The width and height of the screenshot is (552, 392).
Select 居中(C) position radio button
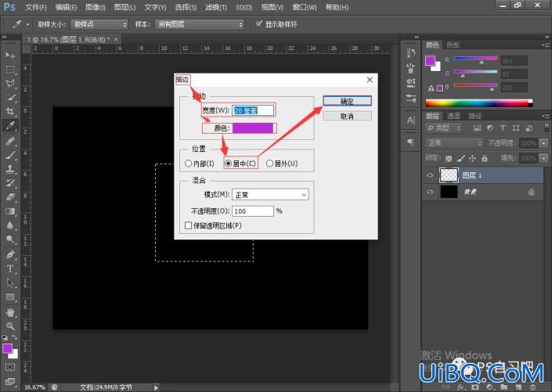[x=228, y=164]
